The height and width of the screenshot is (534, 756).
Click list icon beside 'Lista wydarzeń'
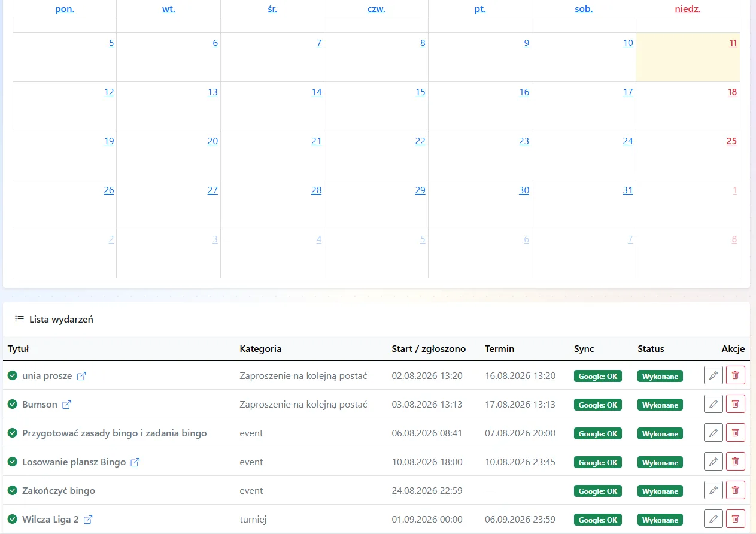19,319
